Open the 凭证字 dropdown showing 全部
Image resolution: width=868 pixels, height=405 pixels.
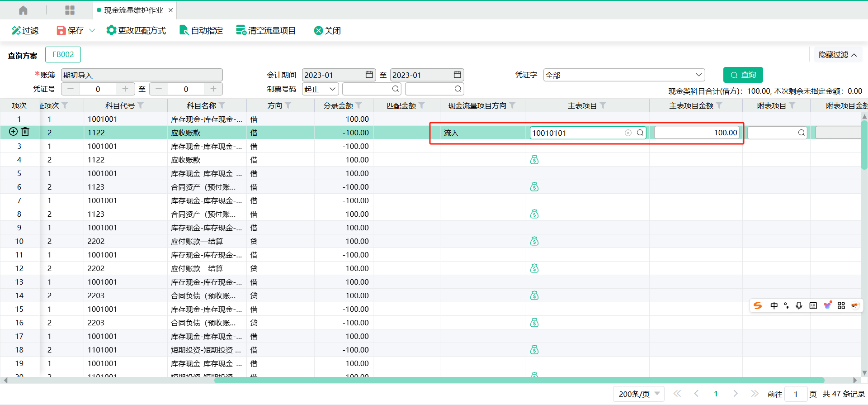coord(624,75)
